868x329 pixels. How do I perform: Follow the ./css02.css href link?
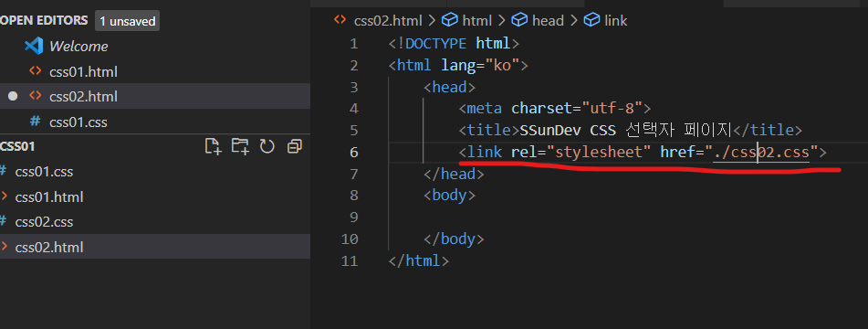click(x=761, y=152)
